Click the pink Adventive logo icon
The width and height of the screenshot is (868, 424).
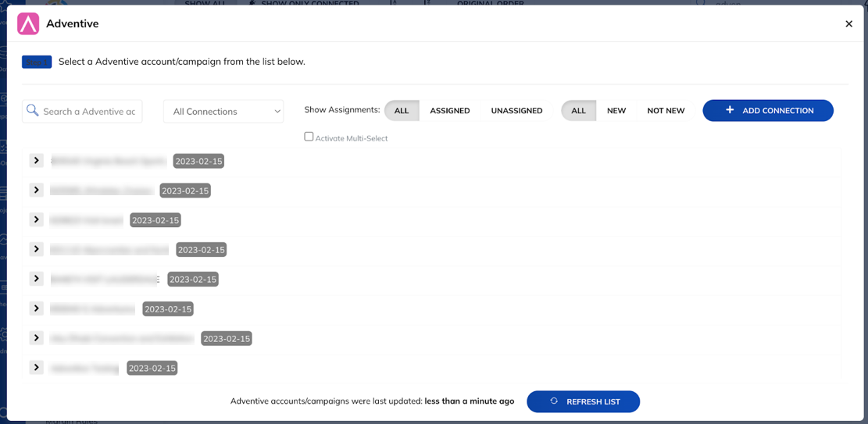click(x=28, y=23)
